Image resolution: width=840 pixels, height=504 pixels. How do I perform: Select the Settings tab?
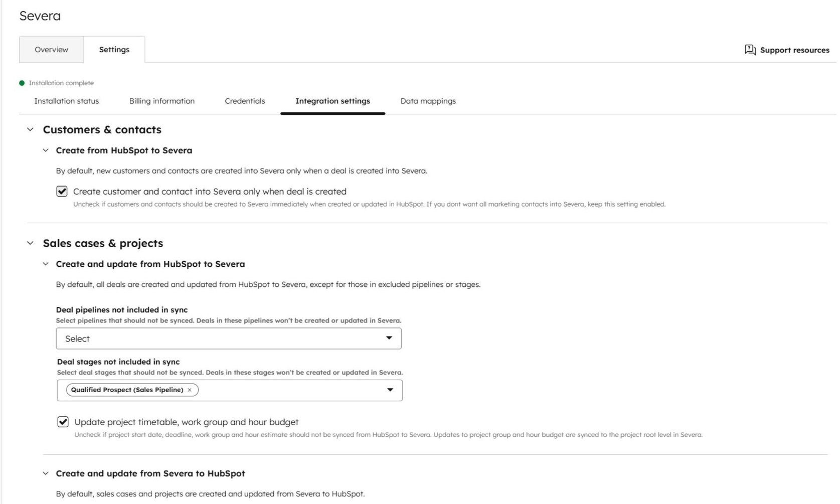(114, 50)
